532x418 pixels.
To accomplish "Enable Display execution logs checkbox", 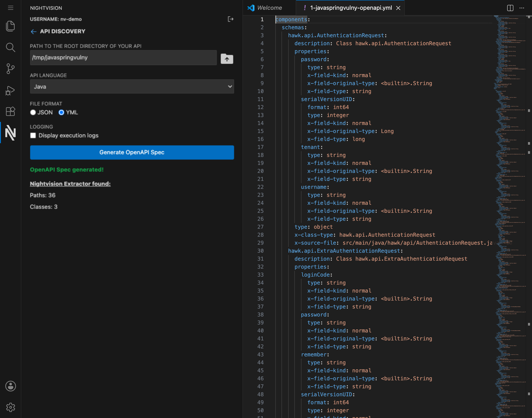I will coord(33,135).
